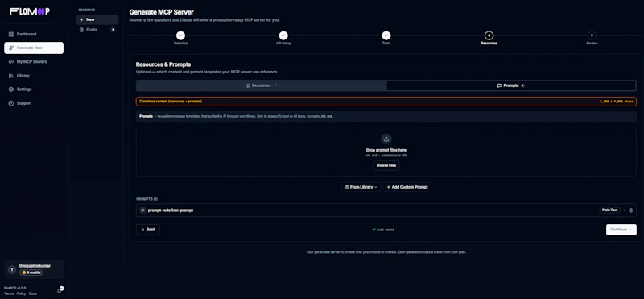Click the Settings gear icon
The width and height of the screenshot is (644, 299).
tap(11, 89)
